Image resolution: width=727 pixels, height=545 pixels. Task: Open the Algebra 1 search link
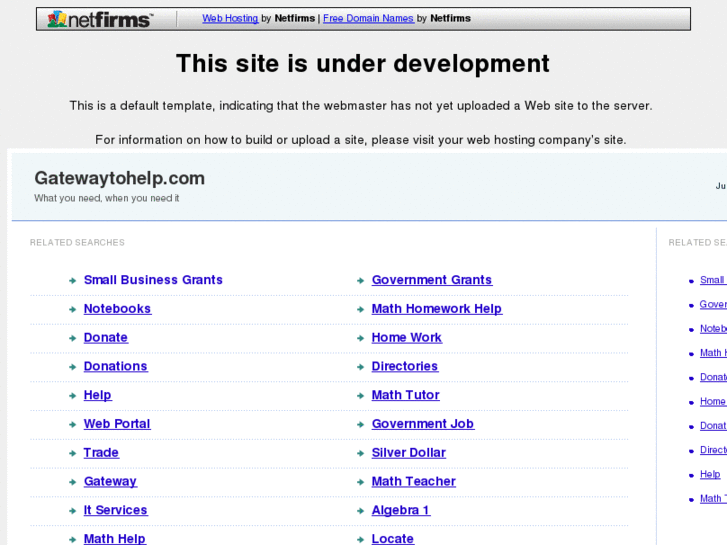(401, 510)
